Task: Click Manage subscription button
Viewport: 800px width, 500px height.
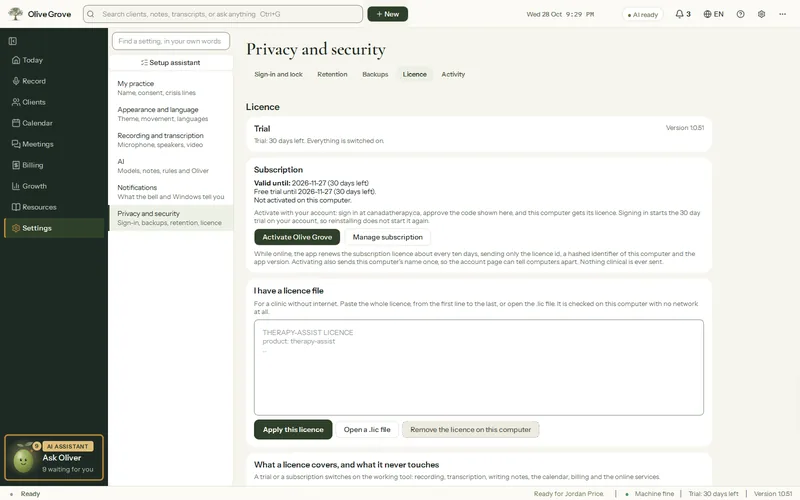Action: (x=388, y=237)
